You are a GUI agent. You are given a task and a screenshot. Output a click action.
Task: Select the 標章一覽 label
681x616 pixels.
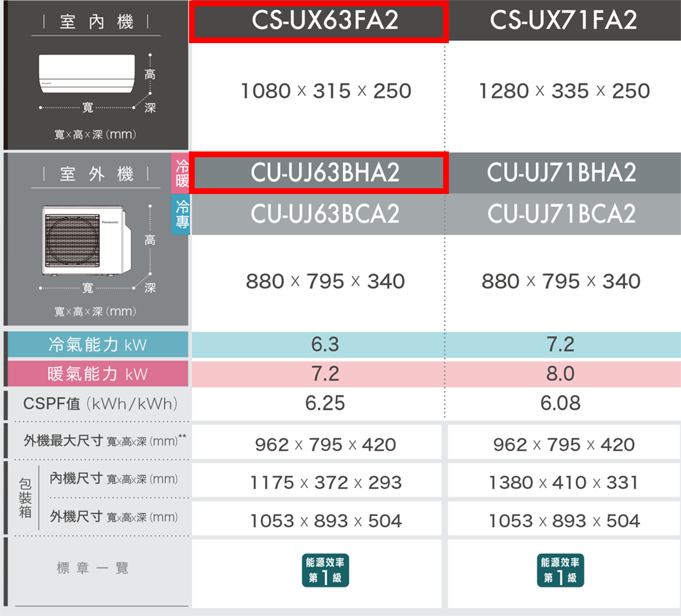[93, 568]
